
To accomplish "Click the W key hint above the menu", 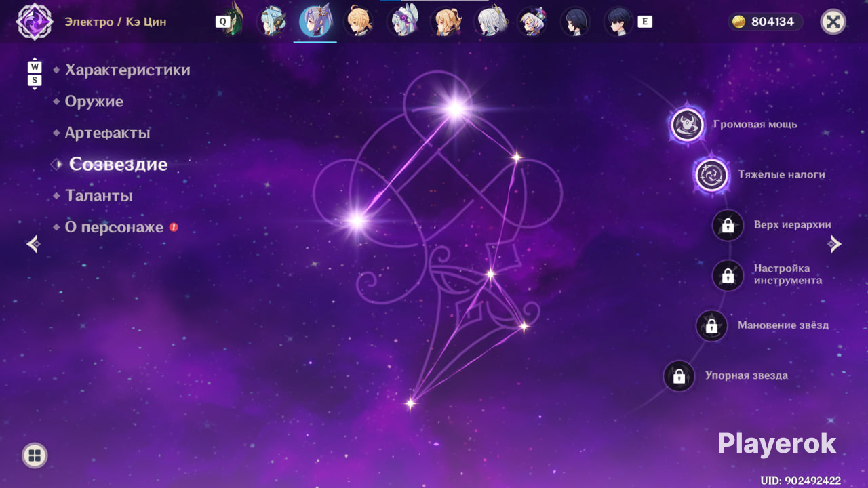I will pyautogui.click(x=35, y=67).
